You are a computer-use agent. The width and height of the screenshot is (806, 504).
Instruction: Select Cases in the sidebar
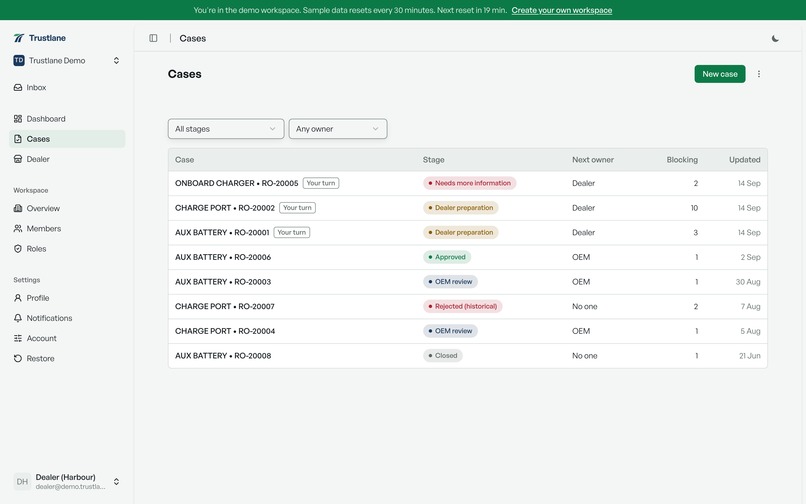click(x=67, y=139)
